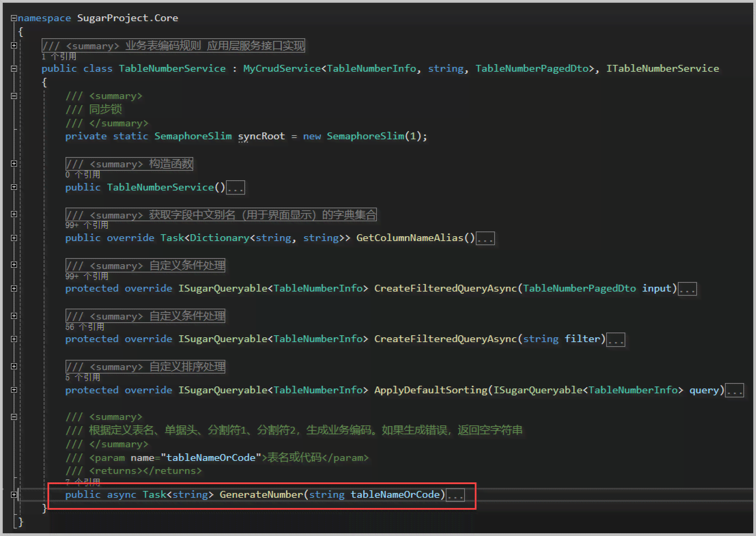Screen dimensions: 756x536
Task: Open collapsed body box after GenerateNumber(string tableNameOrCode)
Action: pyautogui.click(x=456, y=495)
